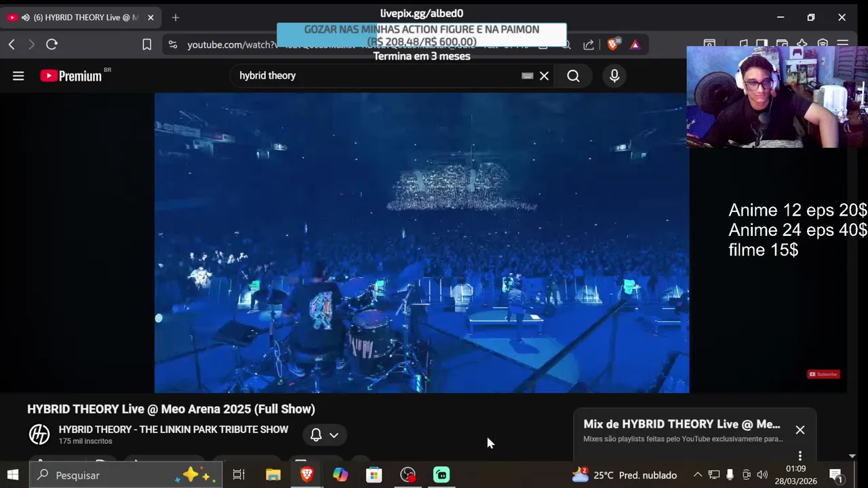The width and height of the screenshot is (868, 488).
Task: Open Windows notification center
Action: click(x=836, y=475)
